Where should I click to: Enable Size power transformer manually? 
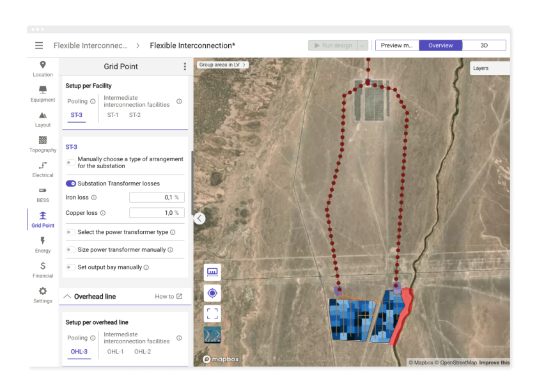[71, 250]
